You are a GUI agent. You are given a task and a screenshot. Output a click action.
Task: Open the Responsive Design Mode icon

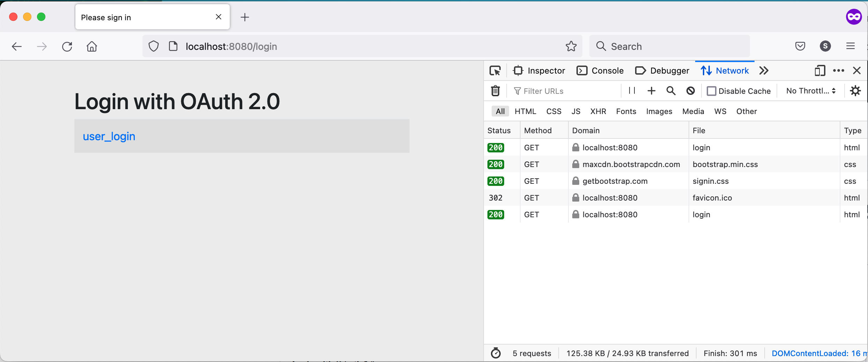point(820,70)
